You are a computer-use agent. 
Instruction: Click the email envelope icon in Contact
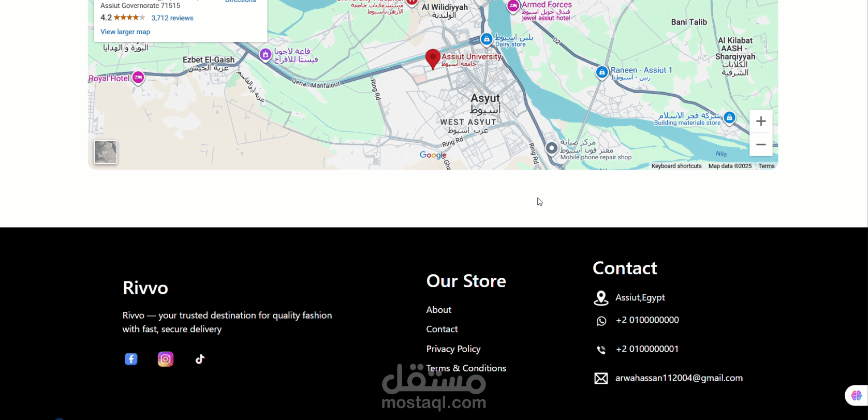(601, 379)
